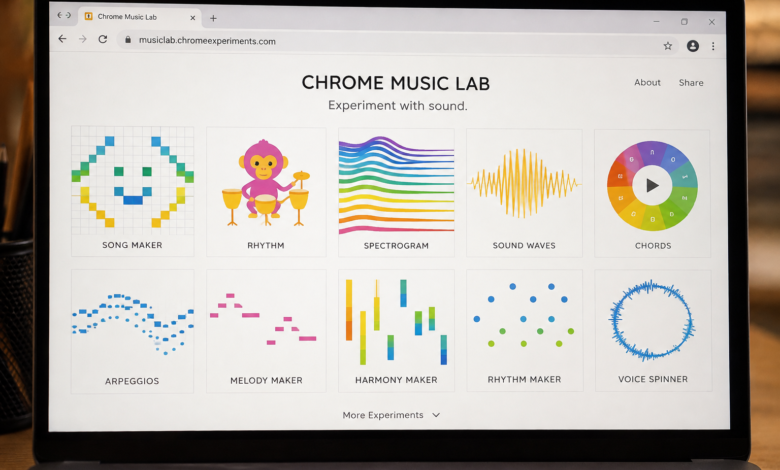
Task: Open the Spectrogram rainbow waves icon
Action: click(396, 185)
